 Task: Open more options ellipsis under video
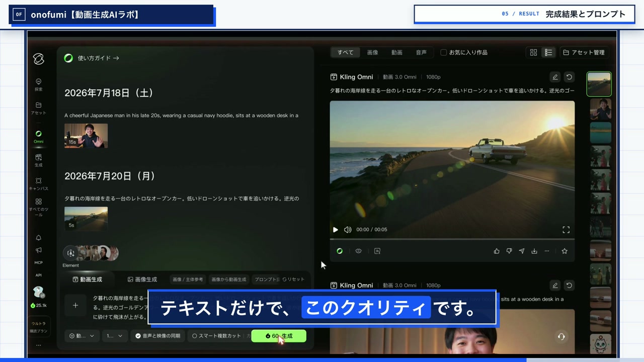pyautogui.click(x=547, y=251)
